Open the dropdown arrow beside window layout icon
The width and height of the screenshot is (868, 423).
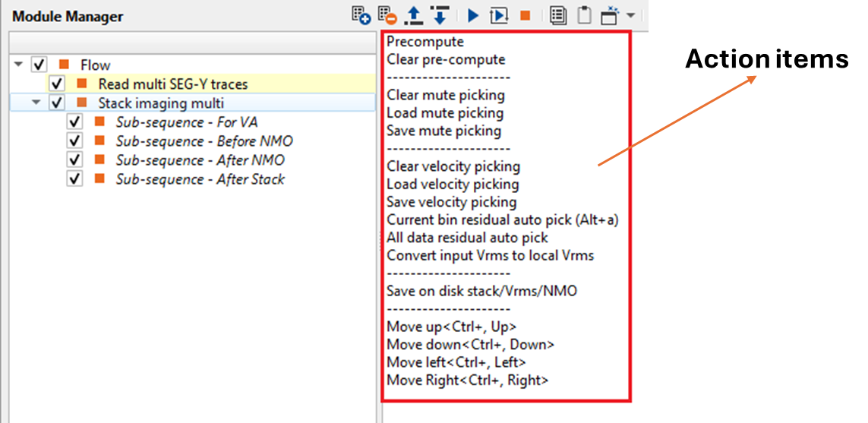630,16
